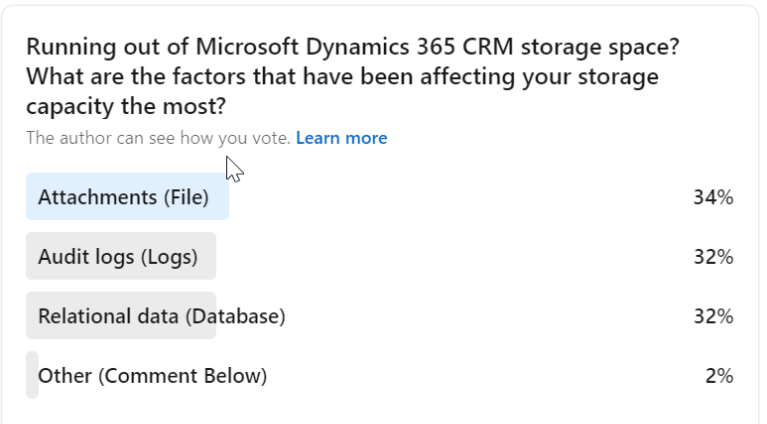Select the Audit logs (Logs) option

(x=117, y=257)
